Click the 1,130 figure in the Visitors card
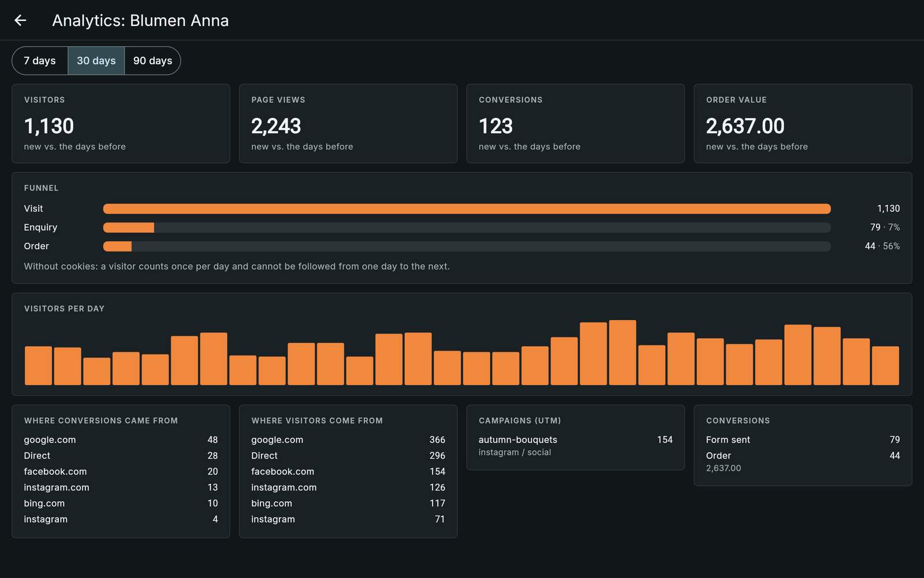This screenshot has height=578, width=924. point(49,126)
